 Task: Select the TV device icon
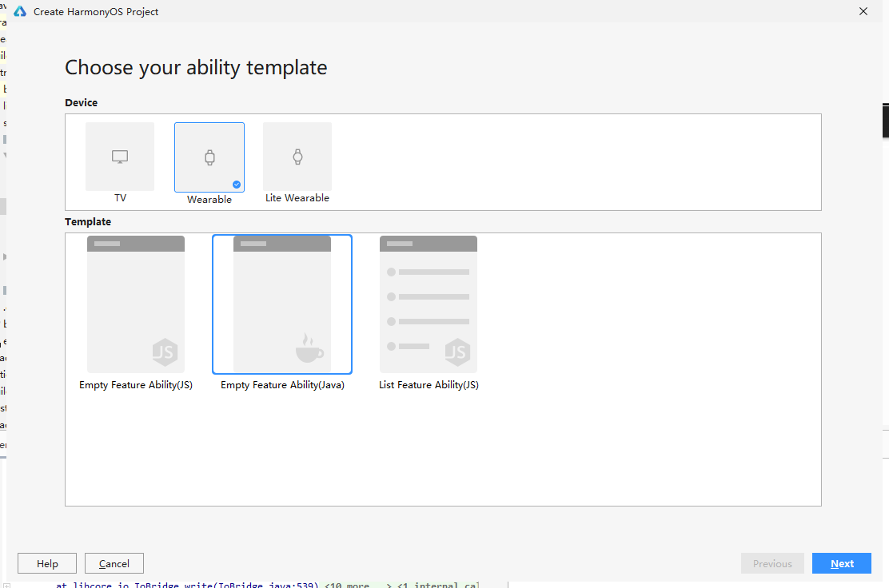[x=120, y=157]
